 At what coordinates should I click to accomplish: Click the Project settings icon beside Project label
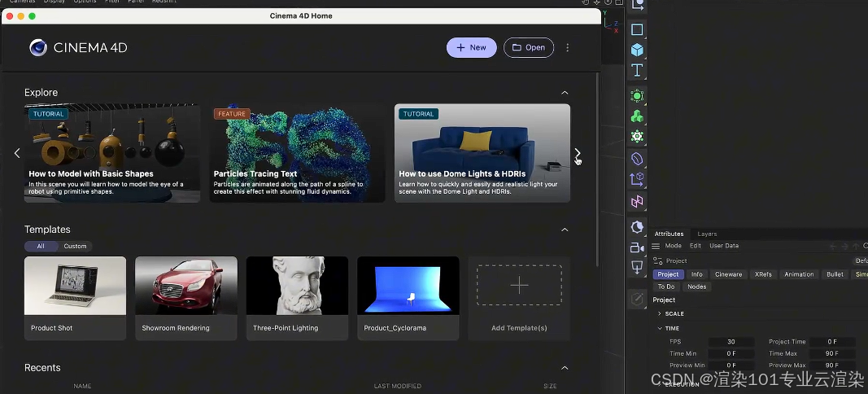click(x=657, y=260)
